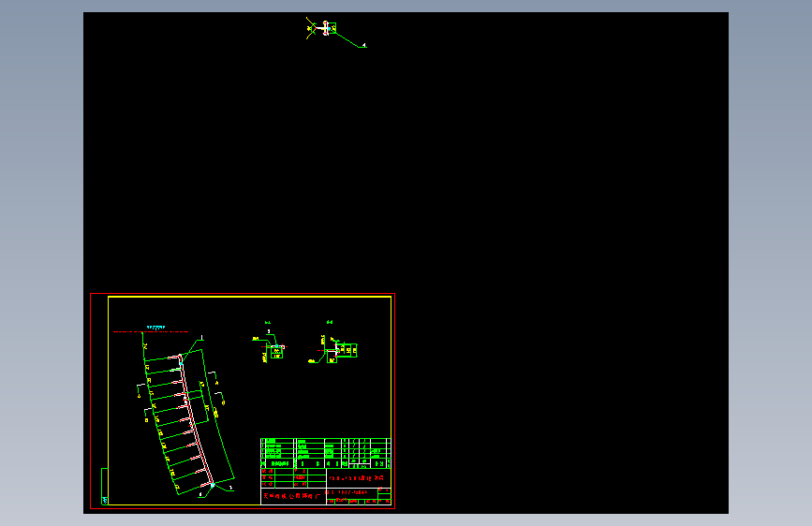This screenshot has height=526, width=812.
Task: Click callout number 3 below the curved view
Action: [231, 488]
